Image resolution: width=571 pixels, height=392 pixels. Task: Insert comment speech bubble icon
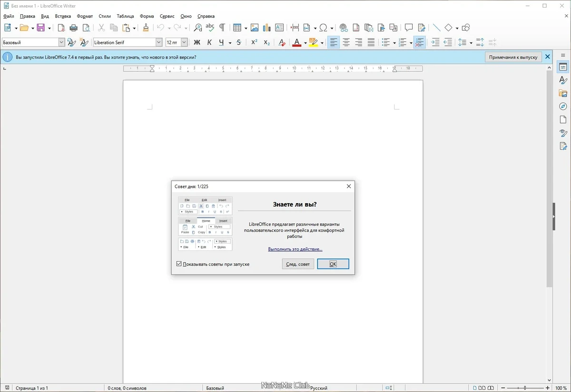(409, 28)
